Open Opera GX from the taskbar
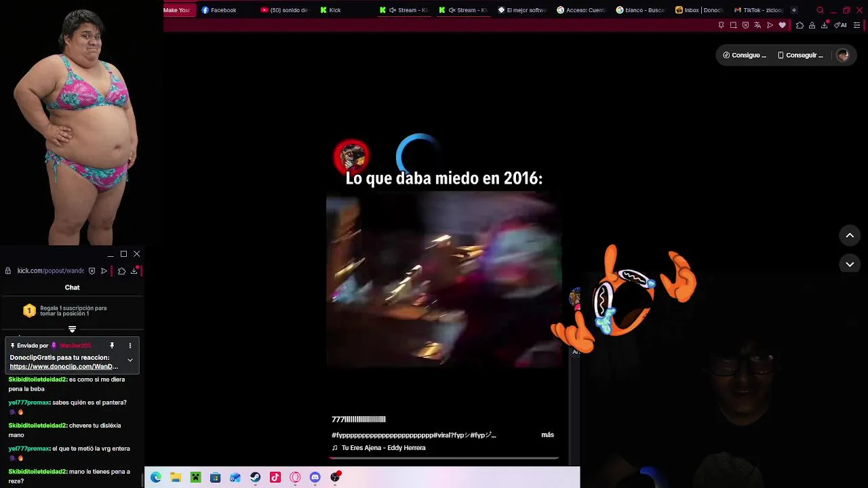 [295, 477]
